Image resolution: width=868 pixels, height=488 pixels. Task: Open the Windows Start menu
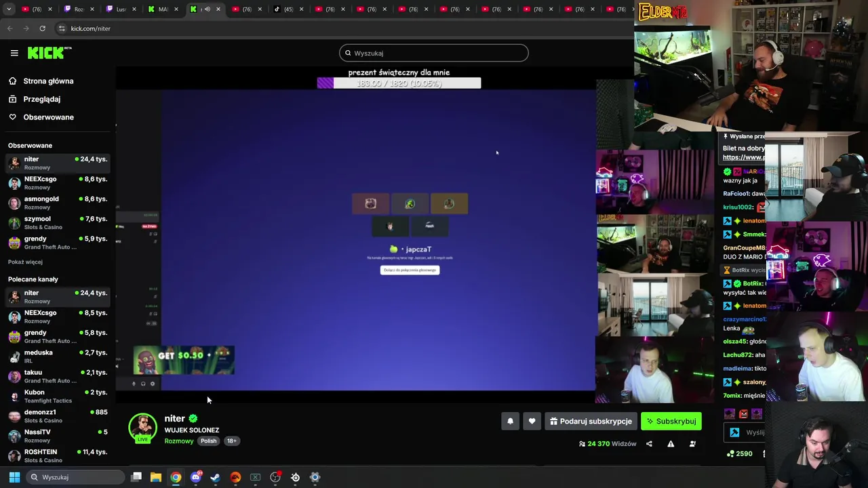tap(14, 477)
